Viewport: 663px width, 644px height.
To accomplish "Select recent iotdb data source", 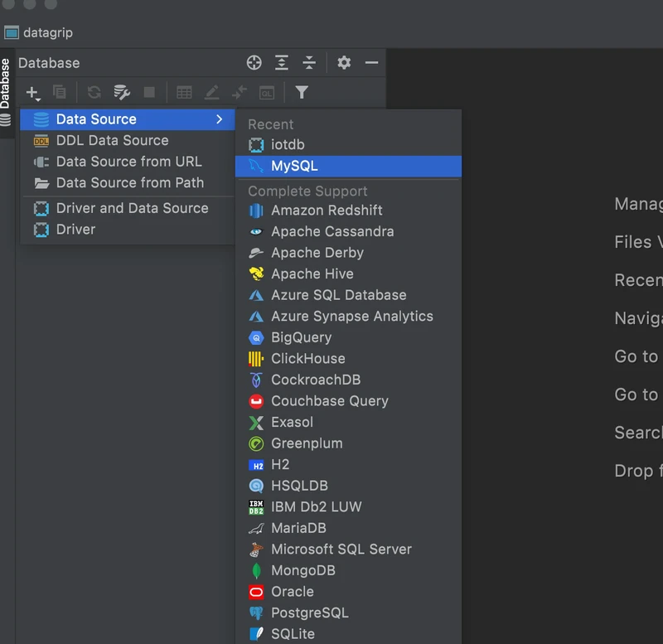I will (348, 144).
